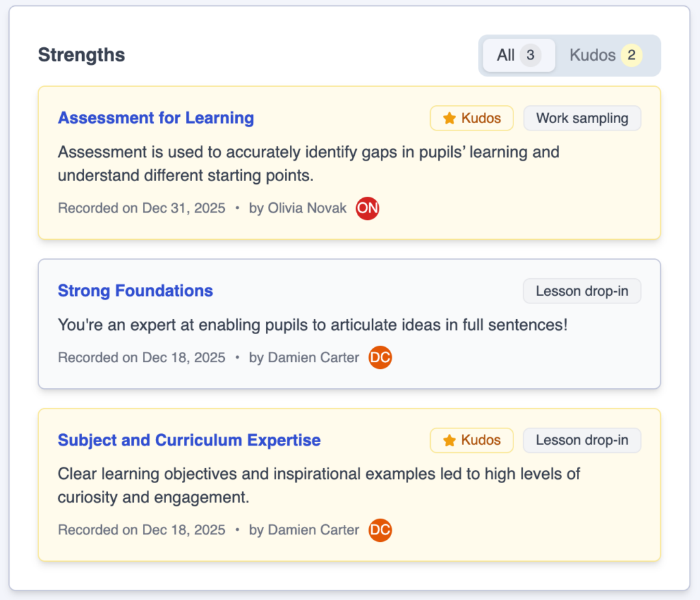
Task: Click the Strengths section heading
Action: click(x=81, y=55)
